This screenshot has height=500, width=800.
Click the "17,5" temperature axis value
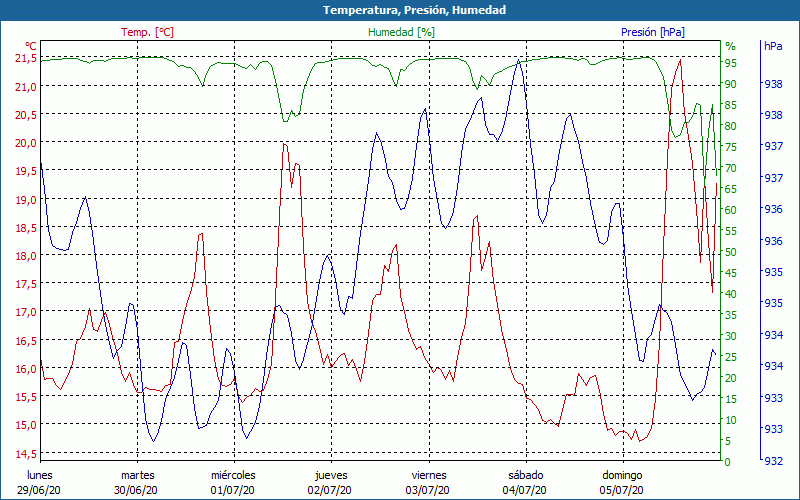26,284
